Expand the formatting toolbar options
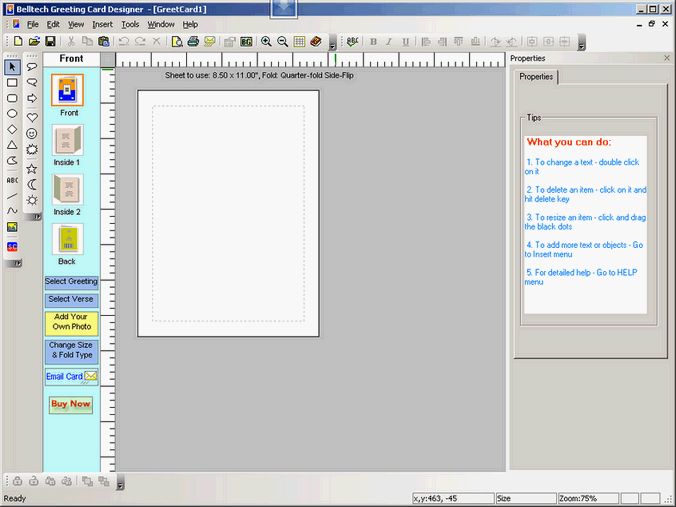 click(x=582, y=42)
